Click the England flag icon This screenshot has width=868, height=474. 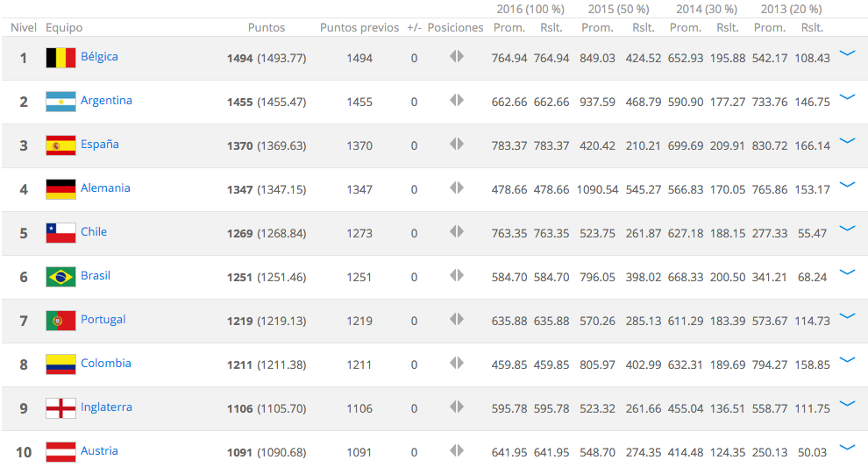point(60,408)
